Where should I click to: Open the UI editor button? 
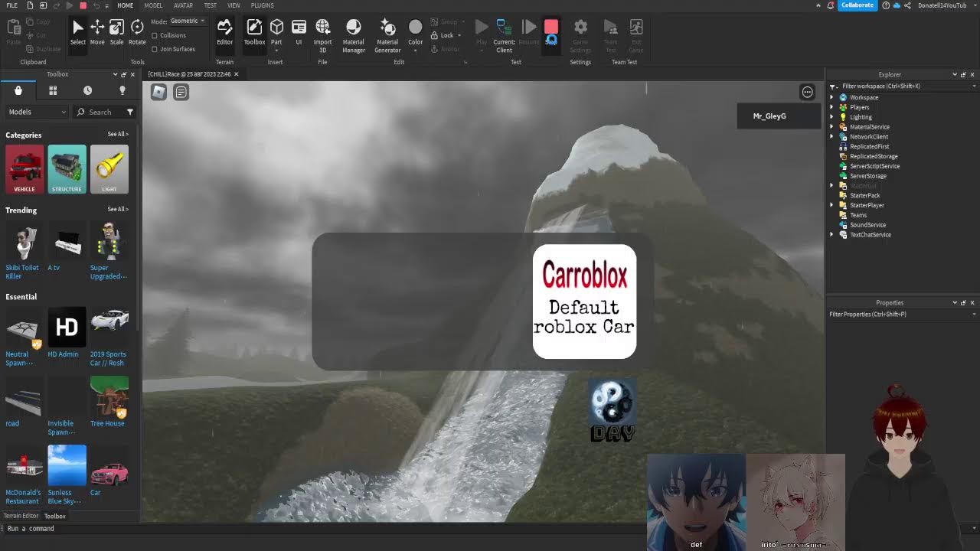click(299, 32)
